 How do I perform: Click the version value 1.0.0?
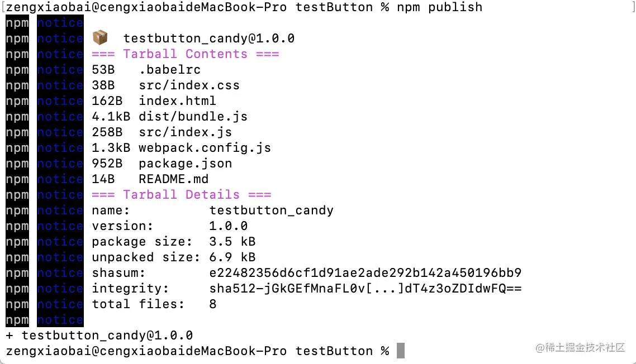(229, 226)
